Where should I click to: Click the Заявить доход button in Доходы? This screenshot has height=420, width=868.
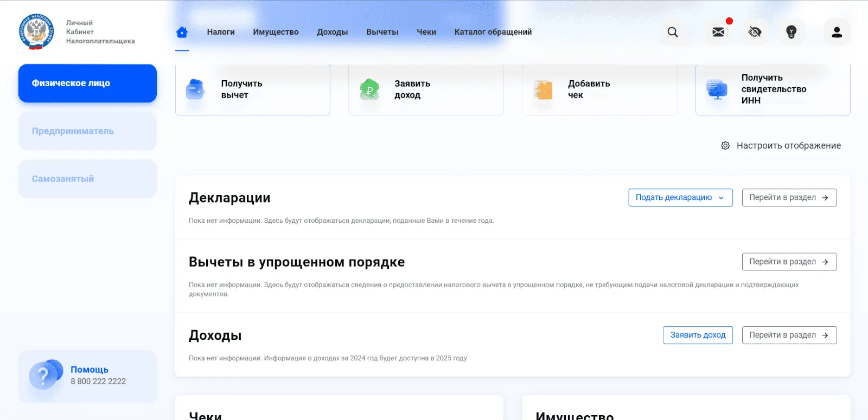pyautogui.click(x=698, y=335)
